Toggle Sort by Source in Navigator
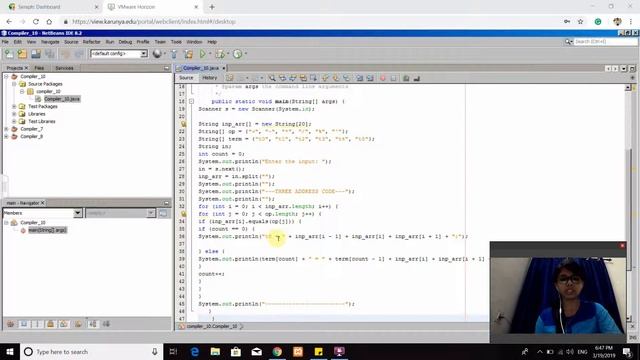The image size is (640, 360). [x=107, y=324]
